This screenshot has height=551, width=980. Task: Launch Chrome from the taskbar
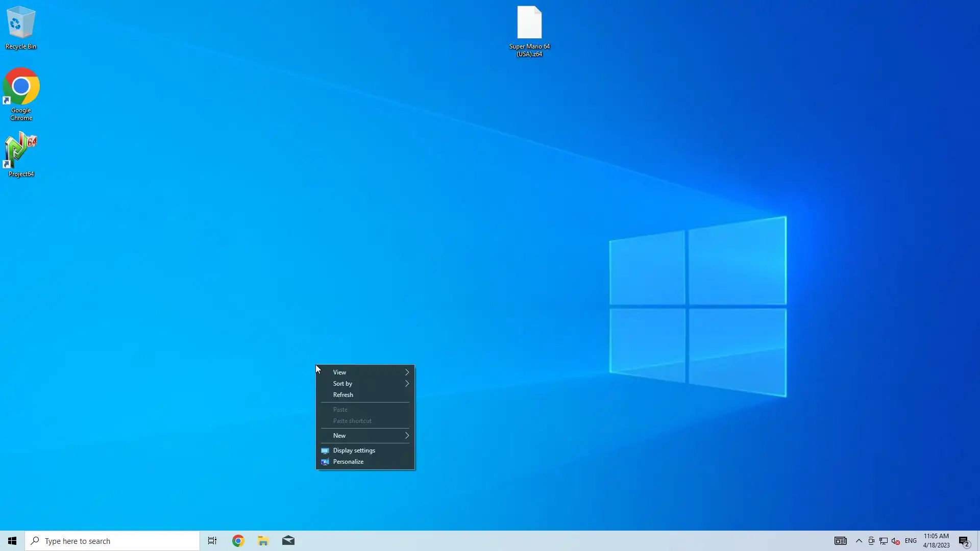[x=238, y=541]
